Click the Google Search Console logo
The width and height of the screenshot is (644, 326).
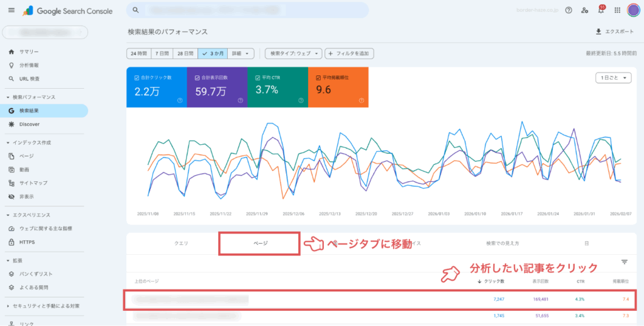tap(68, 11)
